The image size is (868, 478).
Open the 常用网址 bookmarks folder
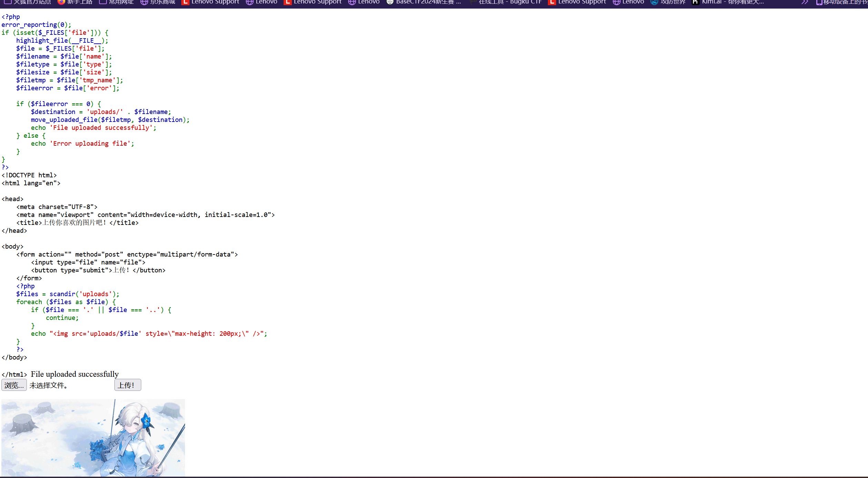(x=116, y=2)
